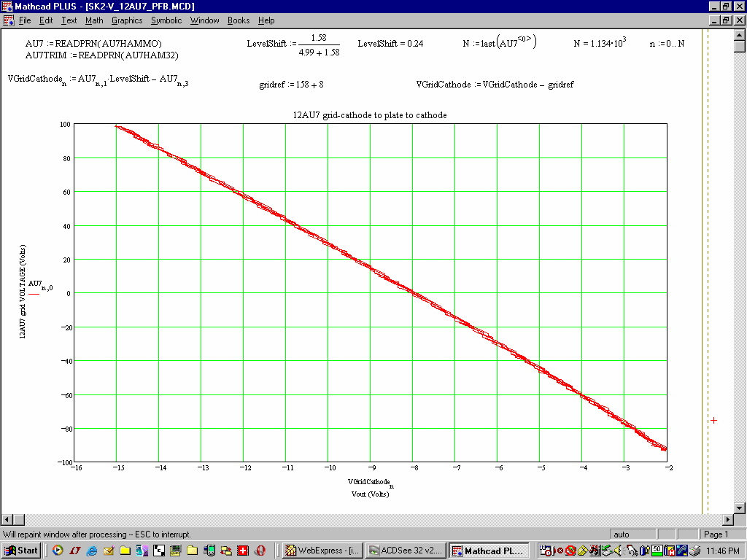Open the Graphics menu
This screenshot has height=560, width=747.
pyautogui.click(x=126, y=20)
